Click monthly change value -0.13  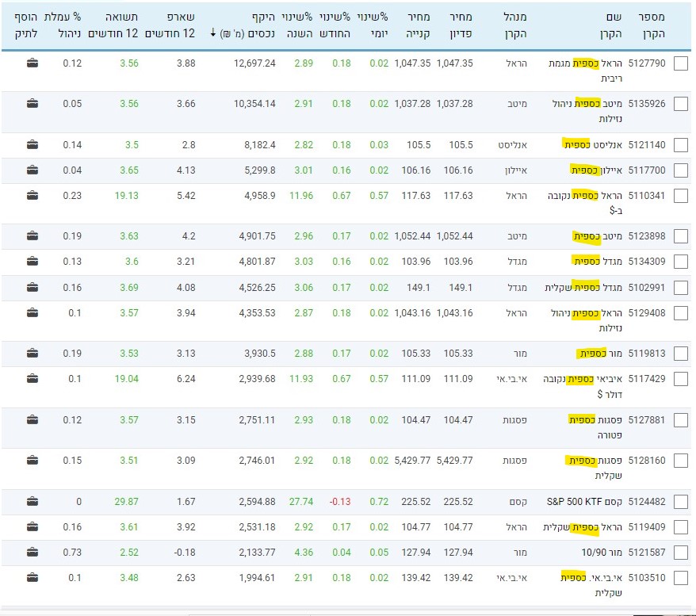coord(340,502)
